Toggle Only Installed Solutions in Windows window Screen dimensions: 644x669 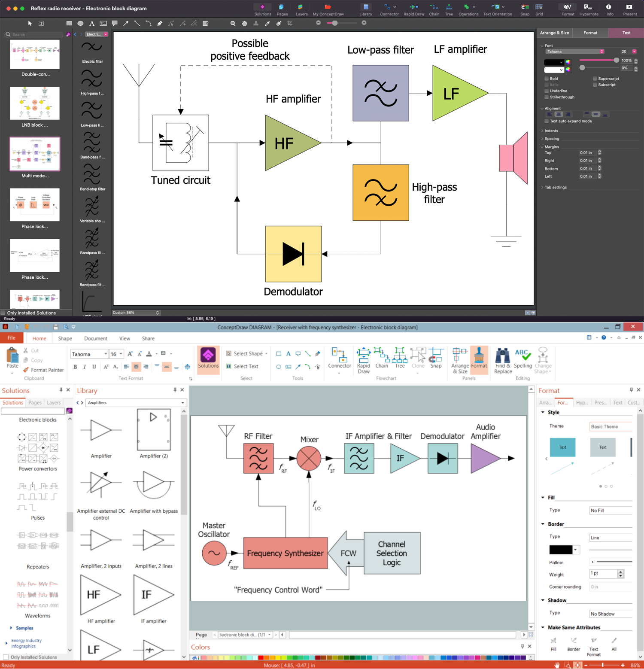6,657
